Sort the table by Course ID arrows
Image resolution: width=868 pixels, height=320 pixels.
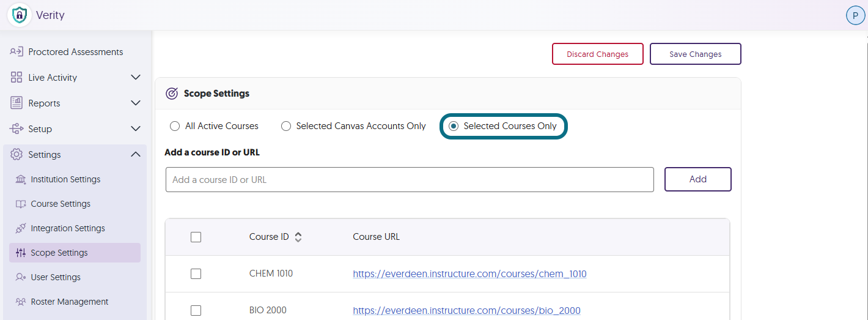[x=298, y=237]
